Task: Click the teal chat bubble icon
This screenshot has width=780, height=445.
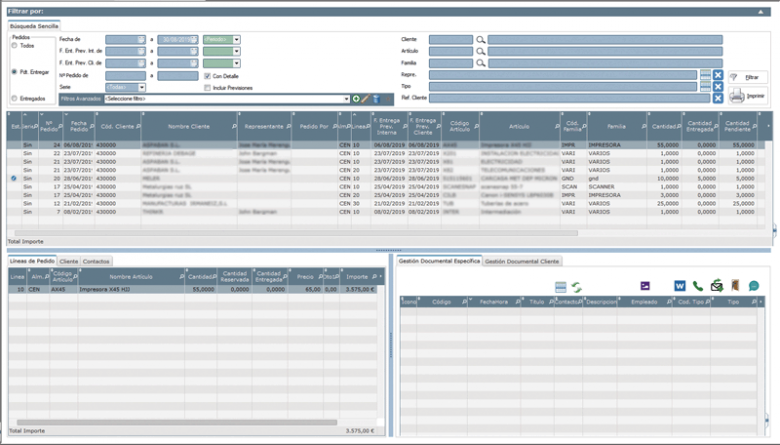Action: click(753, 286)
